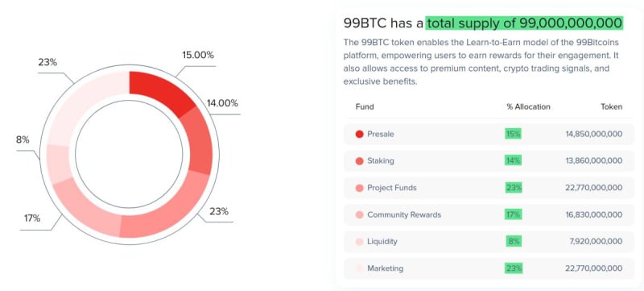The width and height of the screenshot is (644, 291).
Task: Click the Presale 15% allocation value
Action: tap(513, 134)
